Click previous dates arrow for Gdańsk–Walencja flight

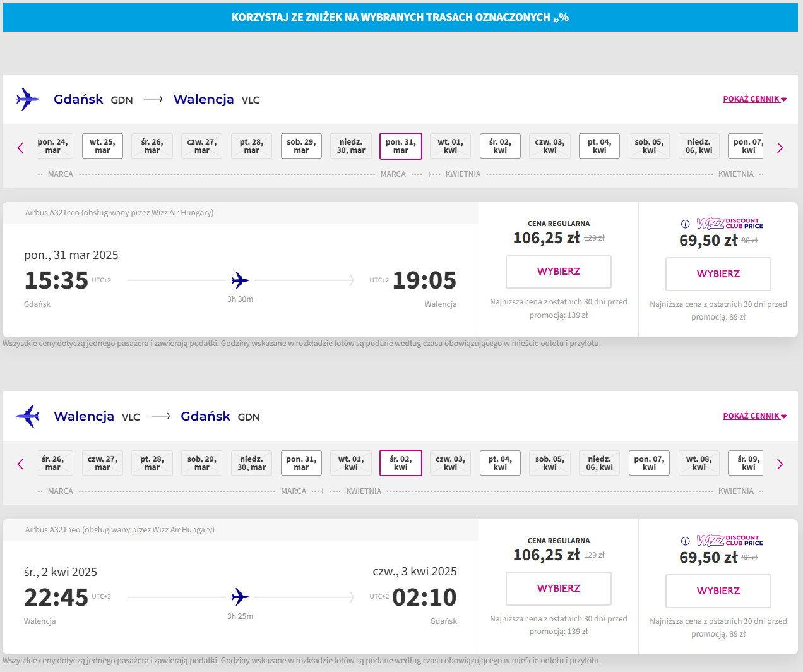click(x=20, y=148)
